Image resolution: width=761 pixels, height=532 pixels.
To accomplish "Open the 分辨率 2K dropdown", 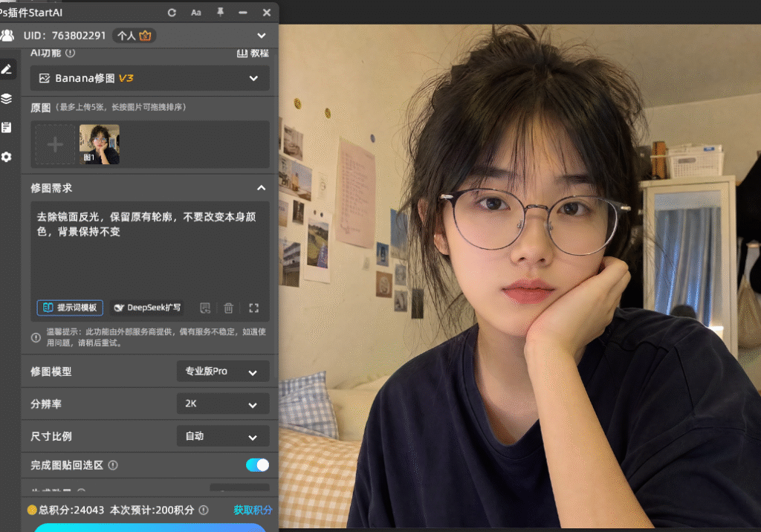I will [223, 404].
